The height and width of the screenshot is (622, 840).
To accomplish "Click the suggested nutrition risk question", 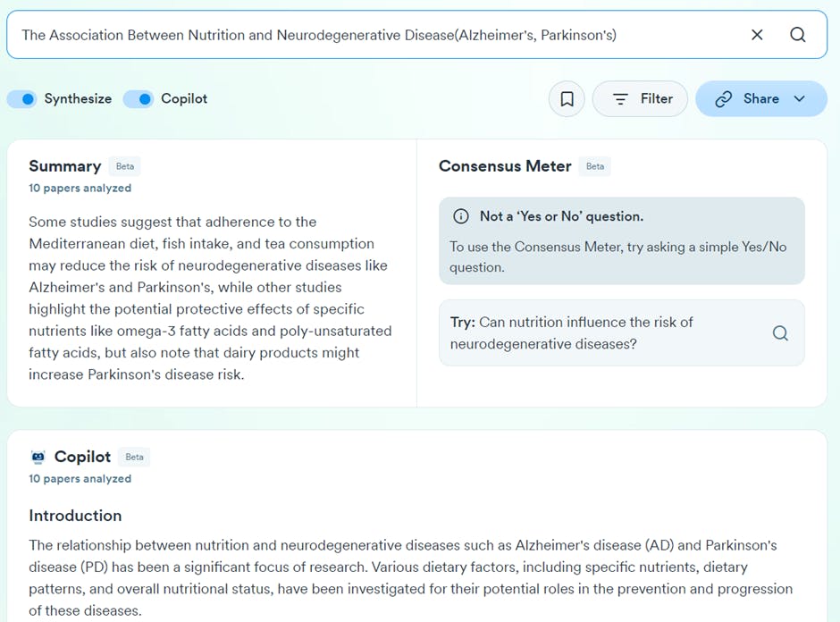I will (x=571, y=332).
